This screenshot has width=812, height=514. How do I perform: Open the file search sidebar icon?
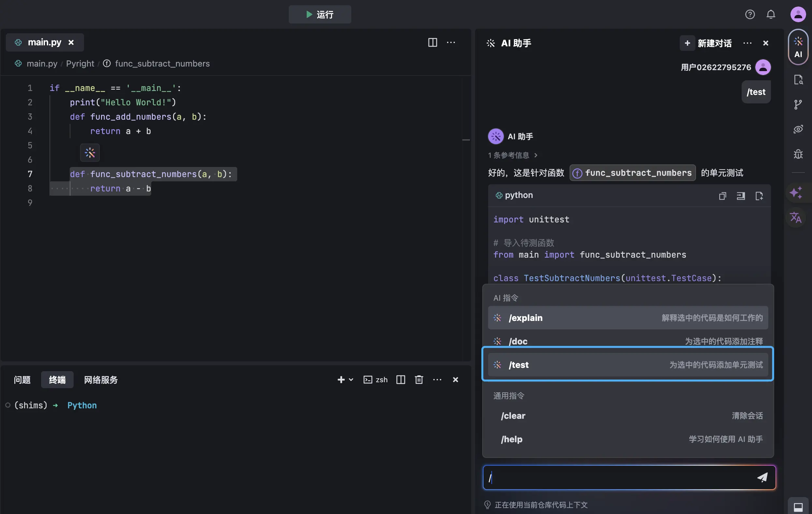(798, 80)
